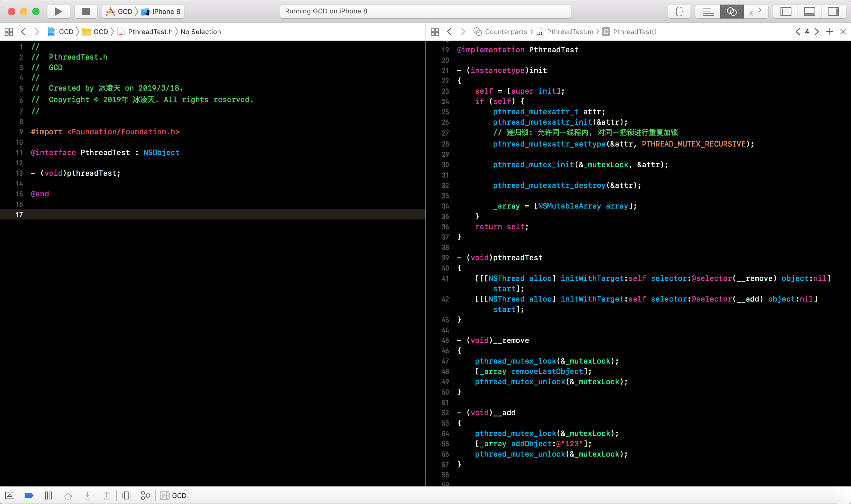Click the return self statement

501,227
